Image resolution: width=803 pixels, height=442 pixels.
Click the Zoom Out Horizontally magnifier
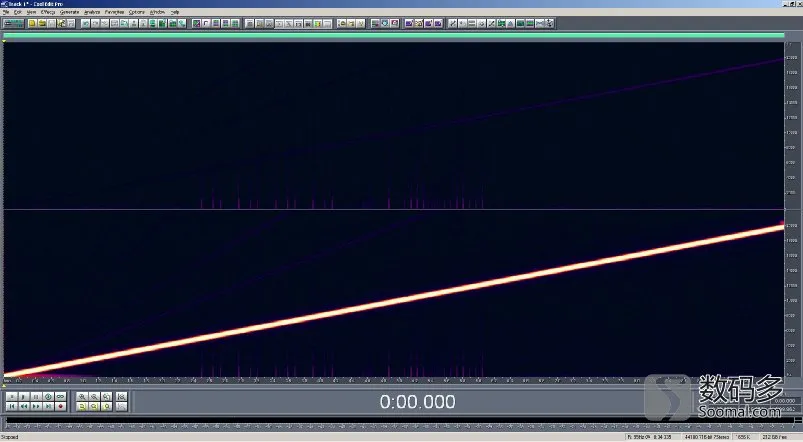pos(94,396)
